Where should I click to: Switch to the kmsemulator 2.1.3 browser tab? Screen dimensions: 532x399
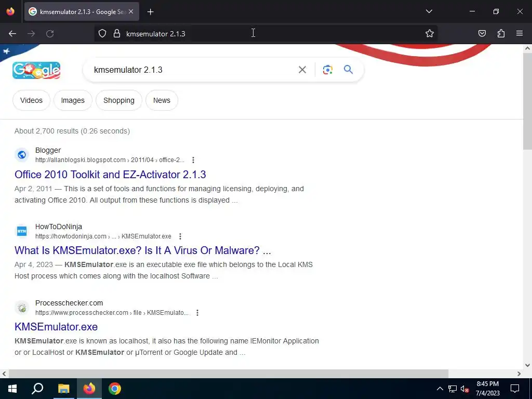tap(82, 11)
